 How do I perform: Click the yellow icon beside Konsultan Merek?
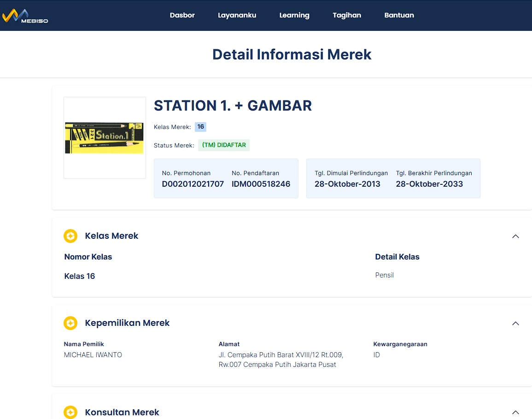pos(70,412)
